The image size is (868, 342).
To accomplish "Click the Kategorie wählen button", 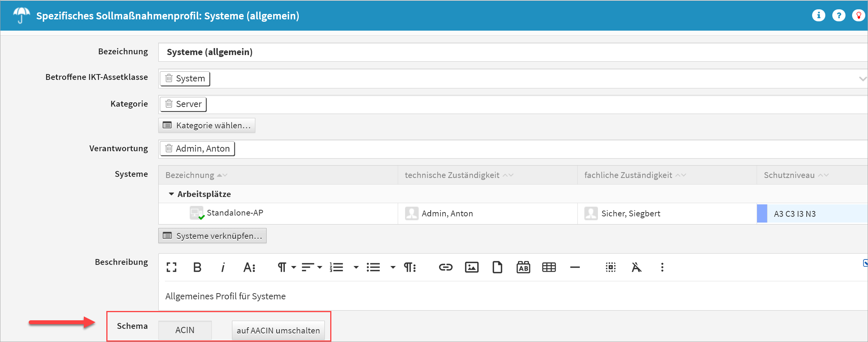I will (207, 125).
